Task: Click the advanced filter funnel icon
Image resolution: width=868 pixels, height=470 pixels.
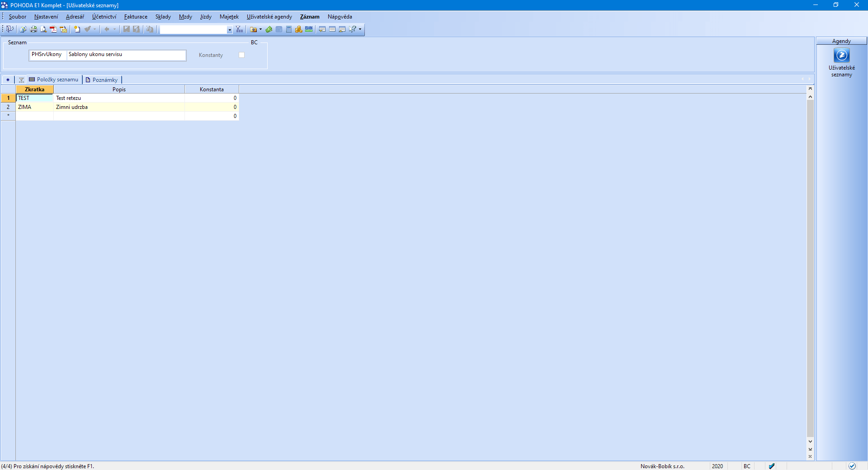Action: point(240,29)
